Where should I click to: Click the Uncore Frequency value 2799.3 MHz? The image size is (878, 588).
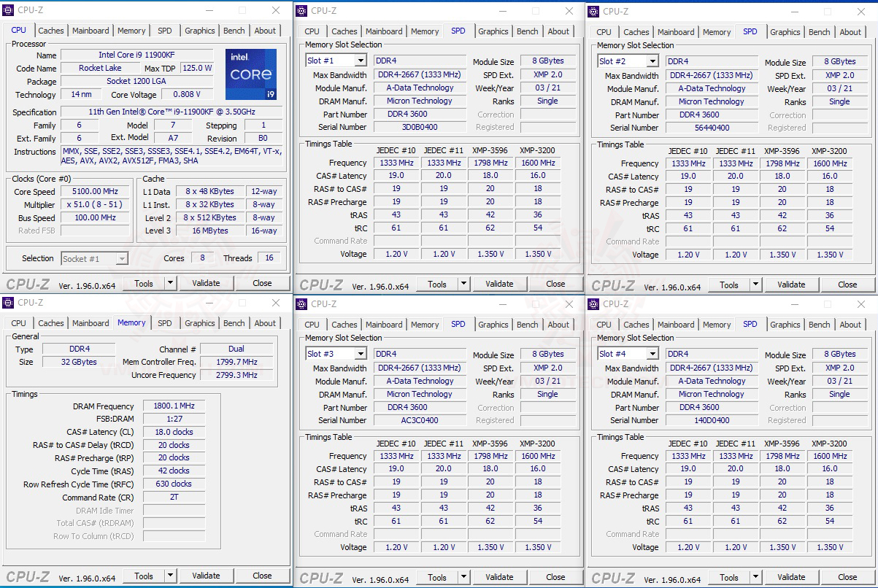(236, 375)
